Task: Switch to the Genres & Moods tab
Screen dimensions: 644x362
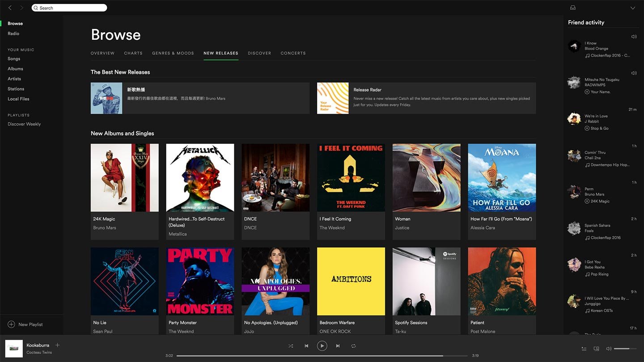Action: click(173, 53)
